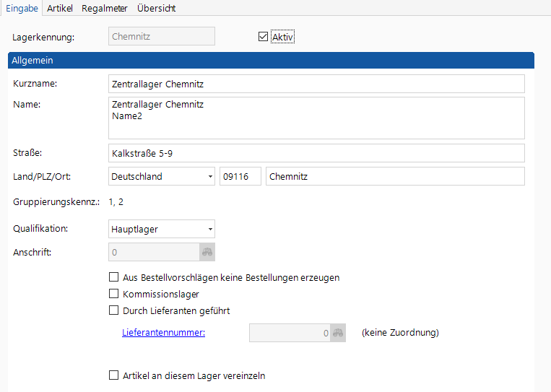The image size is (551, 392).
Task: Follow the Lieferantennummer link
Action: (x=162, y=333)
